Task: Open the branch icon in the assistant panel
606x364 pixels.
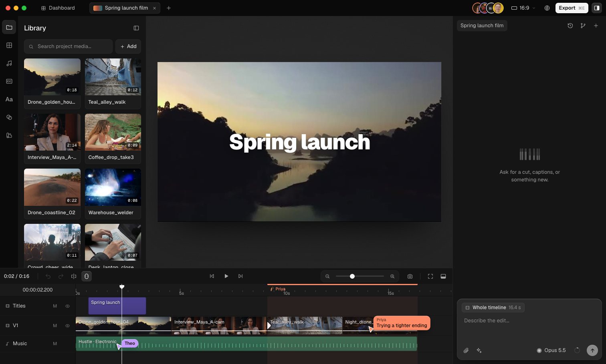Action: click(583, 26)
